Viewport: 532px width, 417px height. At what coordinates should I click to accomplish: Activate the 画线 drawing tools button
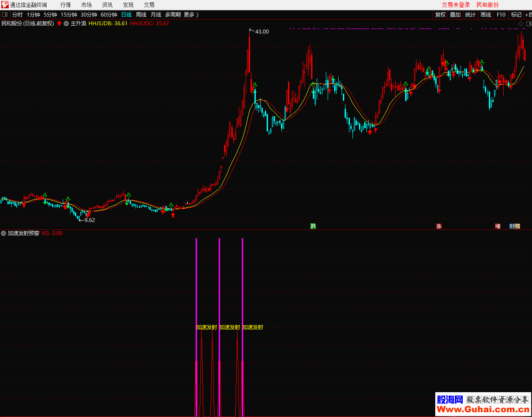tap(485, 15)
